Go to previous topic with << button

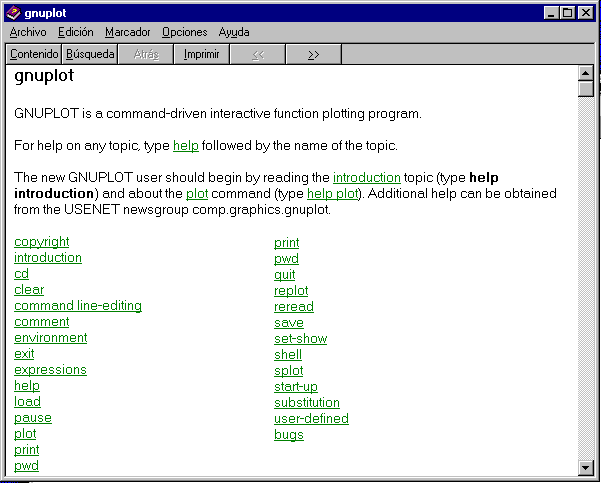tap(258, 54)
